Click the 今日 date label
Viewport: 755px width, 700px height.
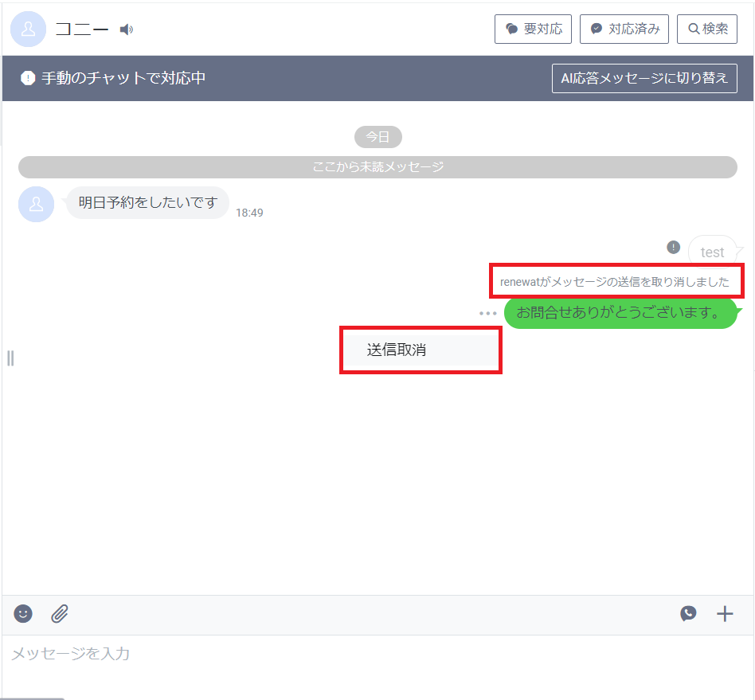[378, 137]
